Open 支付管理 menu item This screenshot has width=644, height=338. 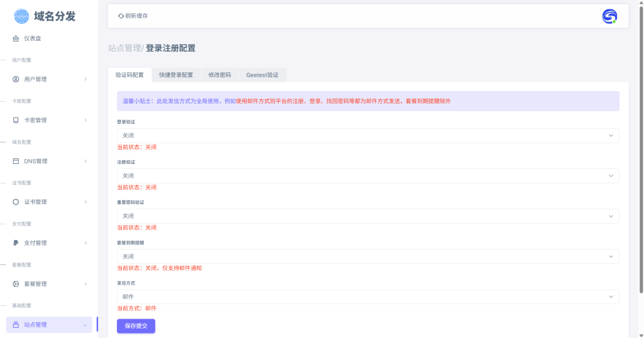(x=49, y=243)
